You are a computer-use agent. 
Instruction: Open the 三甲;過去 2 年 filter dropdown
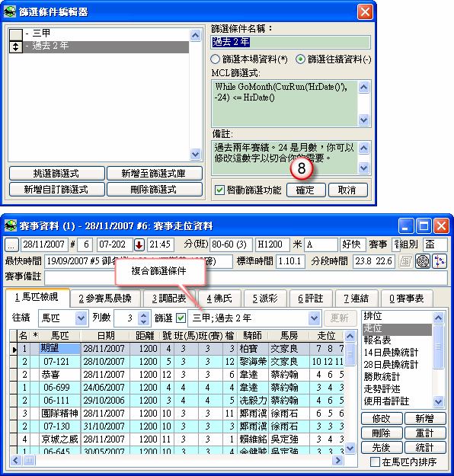pyautogui.click(x=314, y=318)
